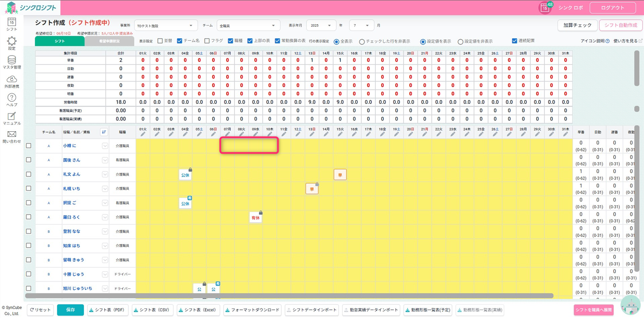This screenshot has height=318, width=644.
Task: Expand the chevron next to 羅臼 ろく
Action: 105,217
